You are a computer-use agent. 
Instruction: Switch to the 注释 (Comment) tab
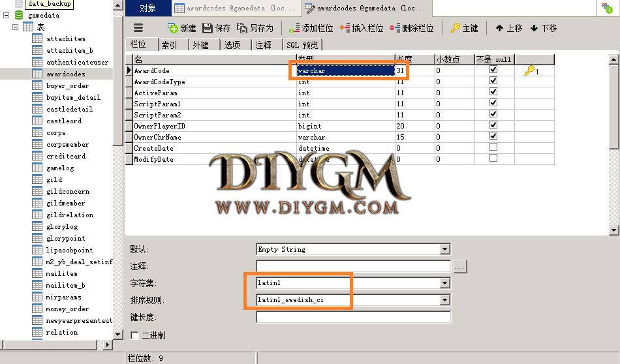tap(267, 45)
